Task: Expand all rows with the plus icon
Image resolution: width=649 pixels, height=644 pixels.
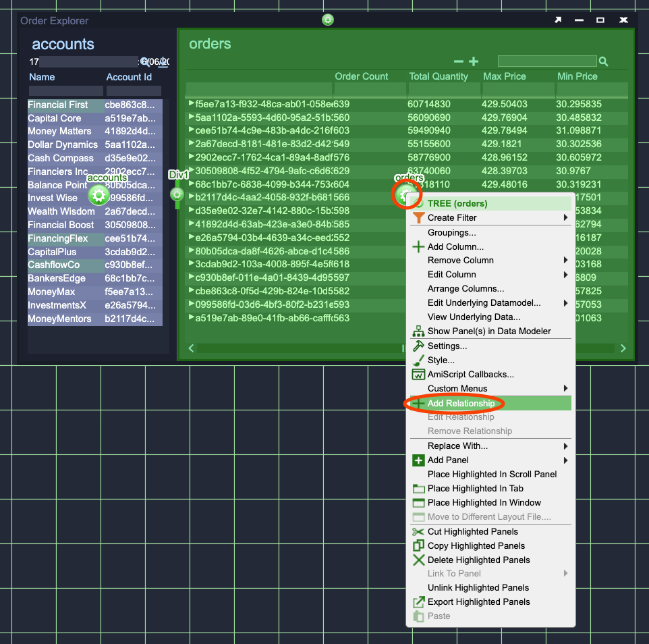Action: pos(474,61)
